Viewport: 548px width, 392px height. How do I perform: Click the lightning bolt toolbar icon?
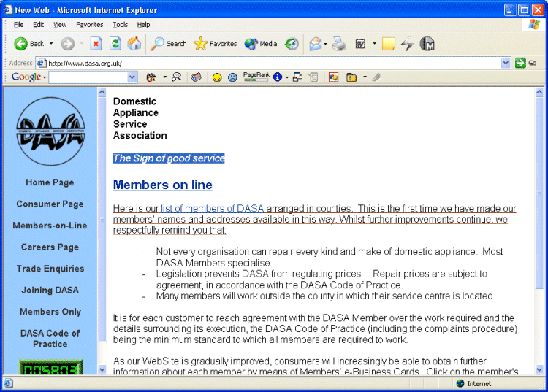click(x=407, y=44)
